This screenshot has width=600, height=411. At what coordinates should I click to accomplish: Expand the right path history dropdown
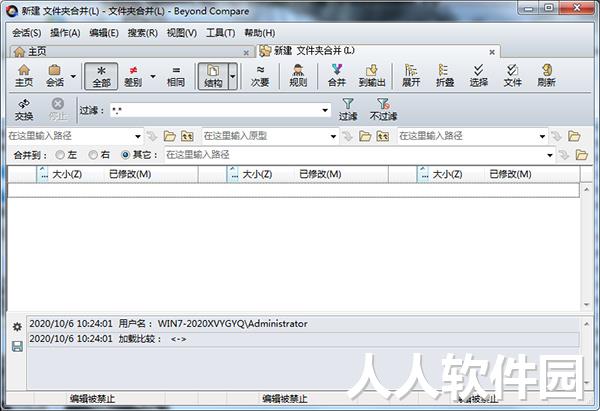coord(542,136)
